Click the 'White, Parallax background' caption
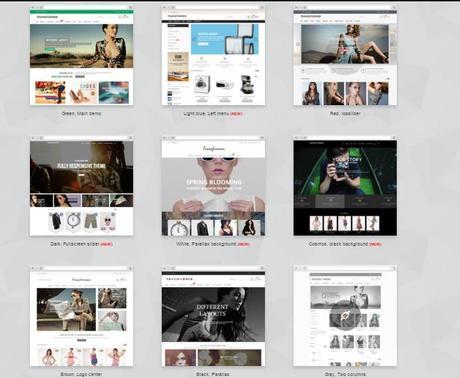The width and height of the screenshot is (460, 378). [x=213, y=244]
